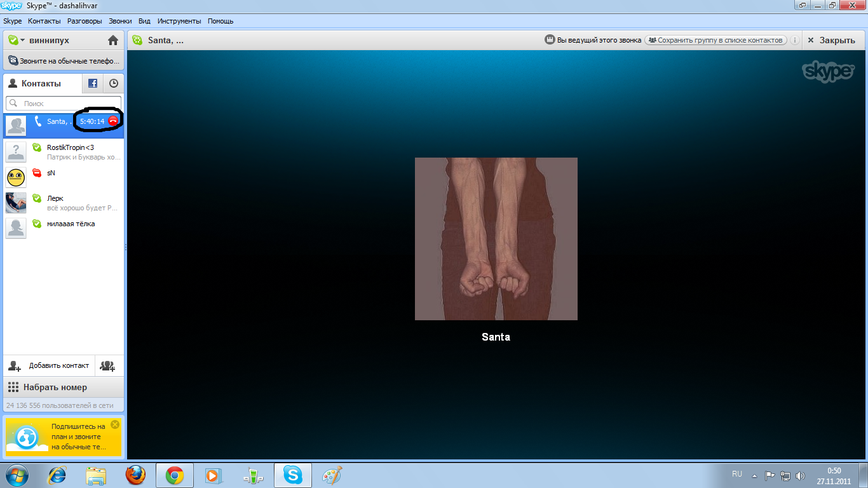Open Firefox from the taskbar
This screenshot has width=868, height=488.
135,475
